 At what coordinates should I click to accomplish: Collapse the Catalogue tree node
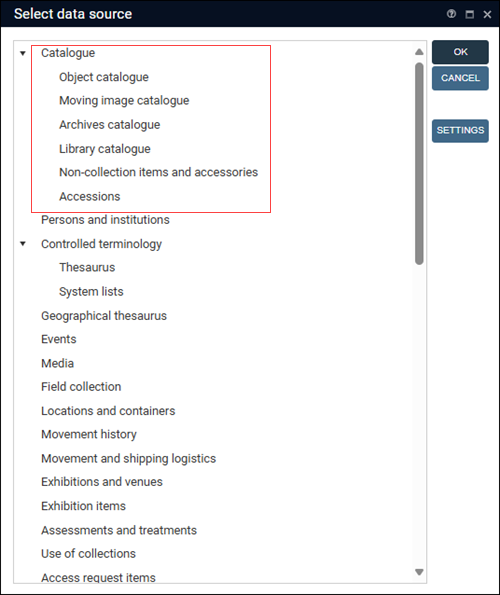23,53
